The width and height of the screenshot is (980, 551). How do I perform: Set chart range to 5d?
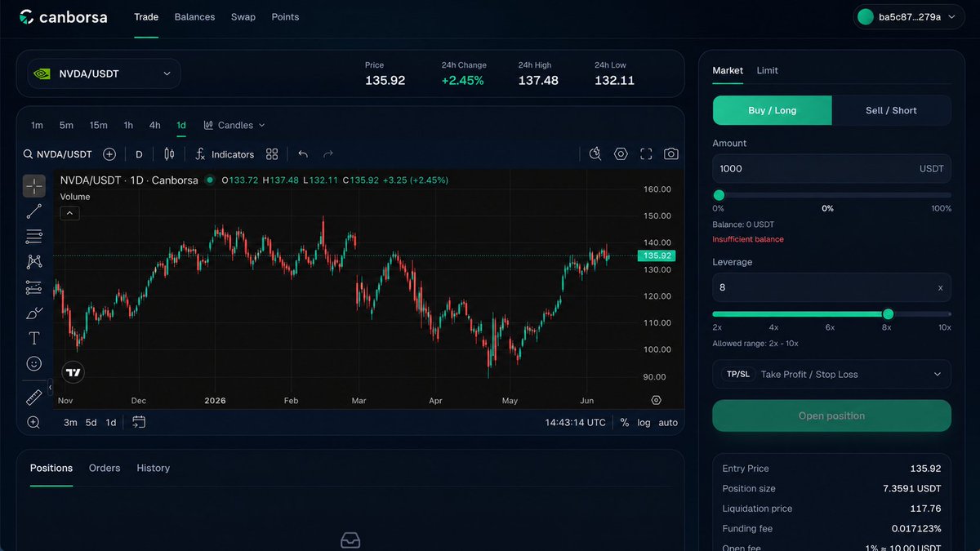pos(91,423)
